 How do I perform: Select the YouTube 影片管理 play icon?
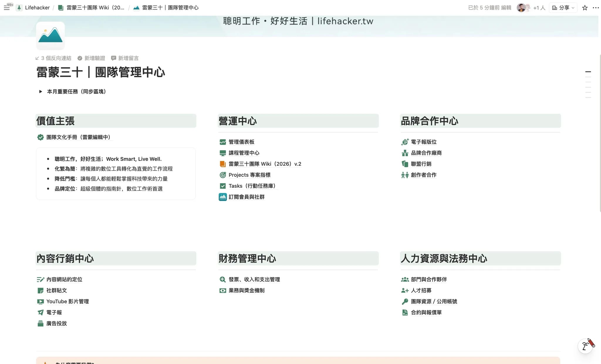pyautogui.click(x=40, y=301)
